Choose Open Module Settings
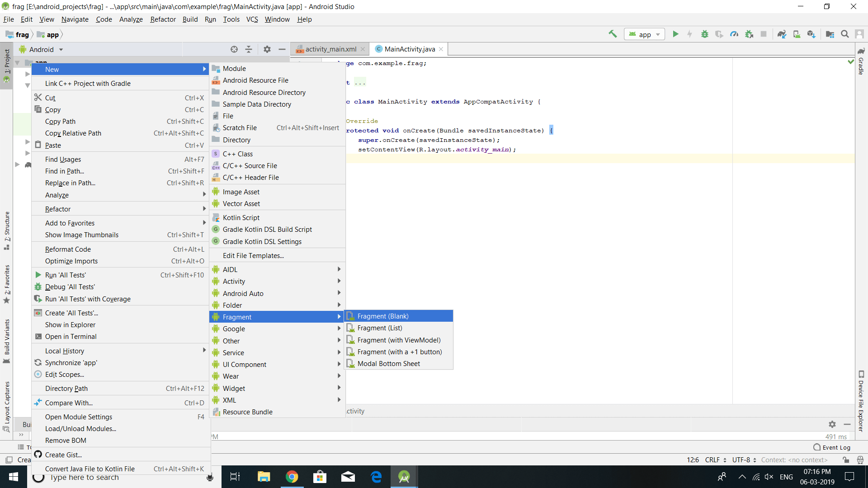Screen dimensions: 868x488 121,417
